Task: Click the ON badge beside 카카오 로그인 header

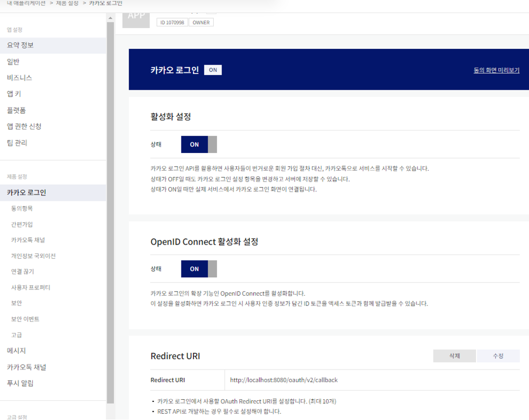Action: click(213, 70)
